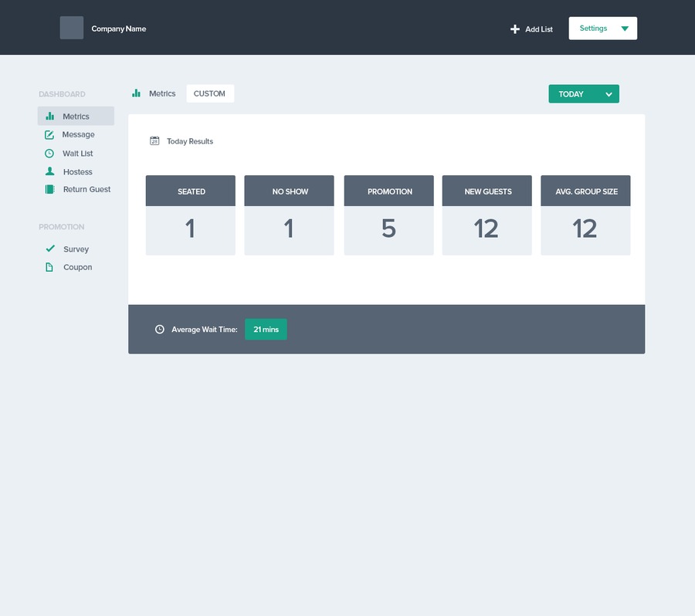Click the company logo placeholder square
This screenshot has width=695, height=616.
click(x=71, y=28)
